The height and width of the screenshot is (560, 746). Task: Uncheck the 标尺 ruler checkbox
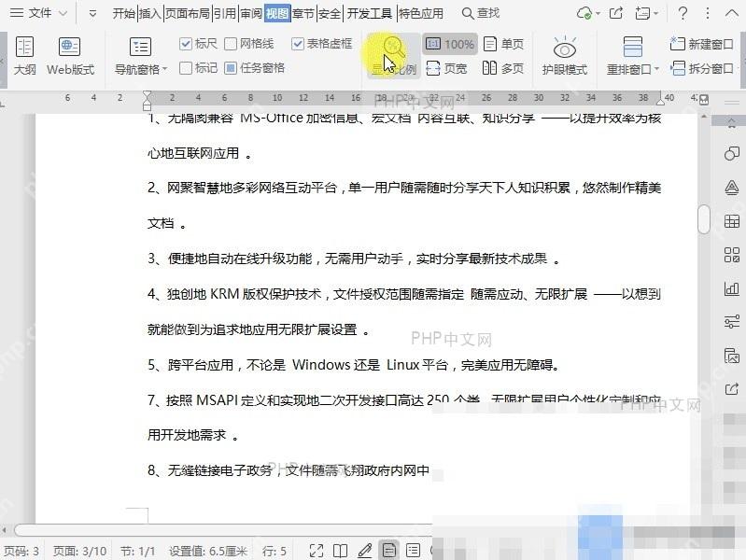coord(186,44)
